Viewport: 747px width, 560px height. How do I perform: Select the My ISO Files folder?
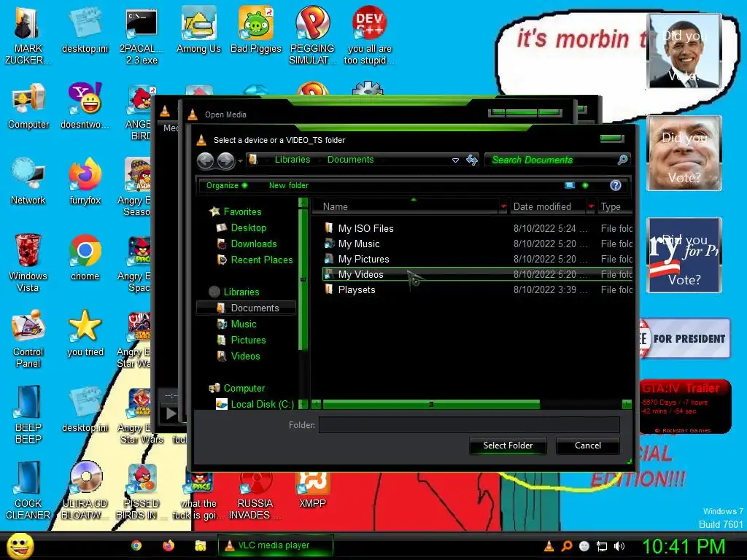(x=477, y=228)
